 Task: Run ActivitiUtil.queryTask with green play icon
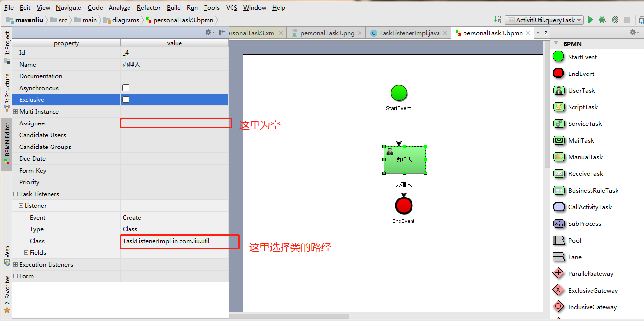tap(591, 20)
